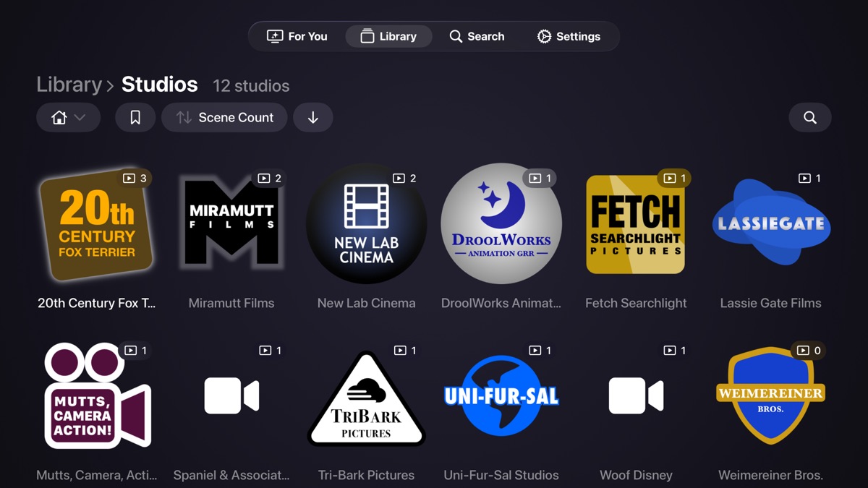868x488 pixels.
Task: Open Tri-Bark Pictures triangle logo
Action: (x=366, y=398)
